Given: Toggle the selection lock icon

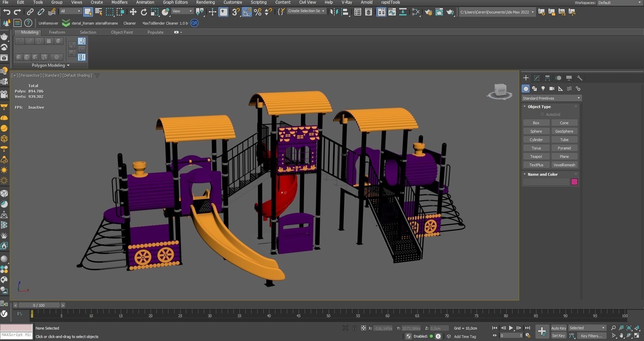Looking at the screenshot, I should click(x=354, y=328).
